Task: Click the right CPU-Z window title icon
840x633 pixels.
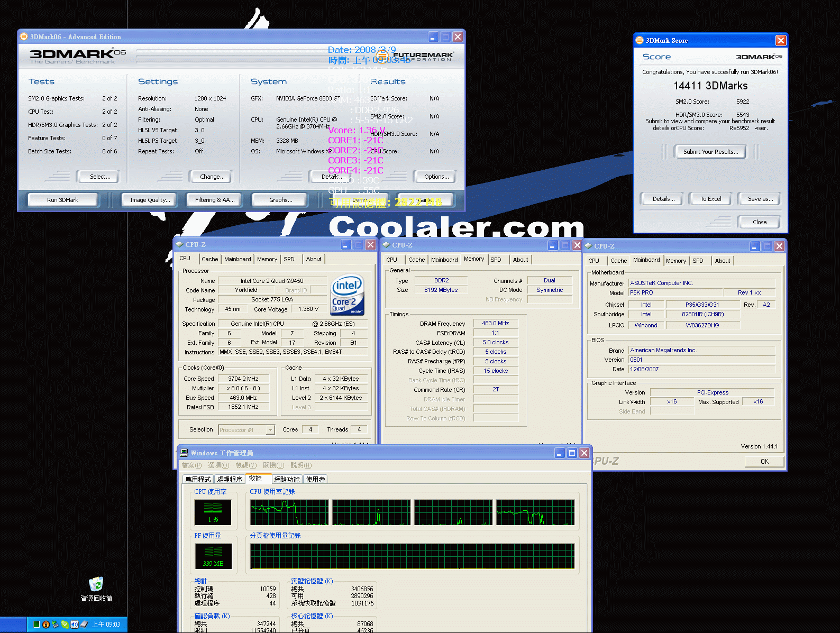Action: (x=588, y=246)
